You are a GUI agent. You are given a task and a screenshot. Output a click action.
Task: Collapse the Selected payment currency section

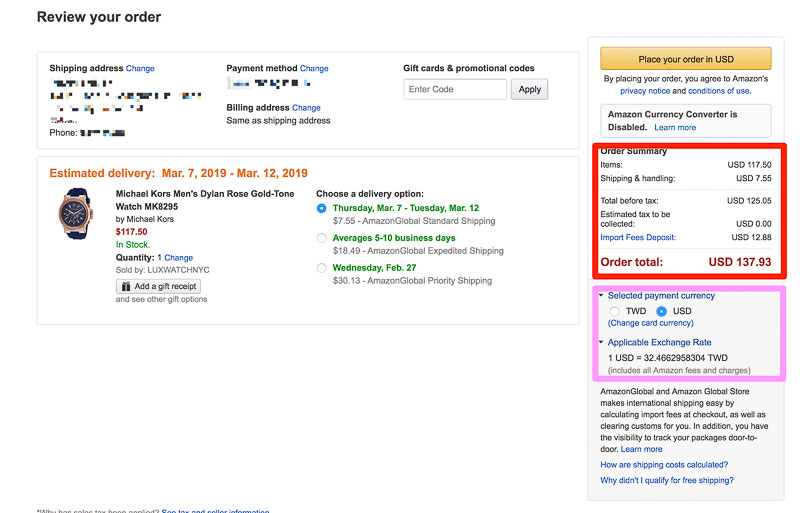[x=661, y=296]
